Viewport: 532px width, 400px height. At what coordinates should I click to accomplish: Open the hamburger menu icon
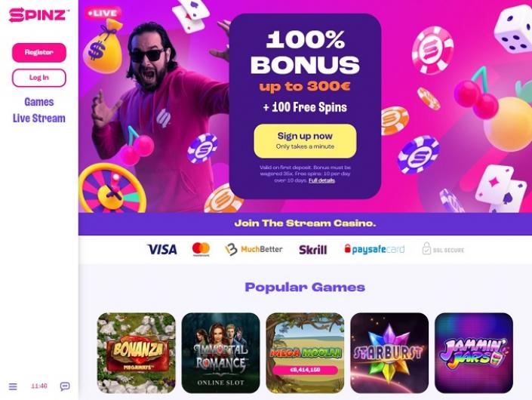(x=13, y=386)
